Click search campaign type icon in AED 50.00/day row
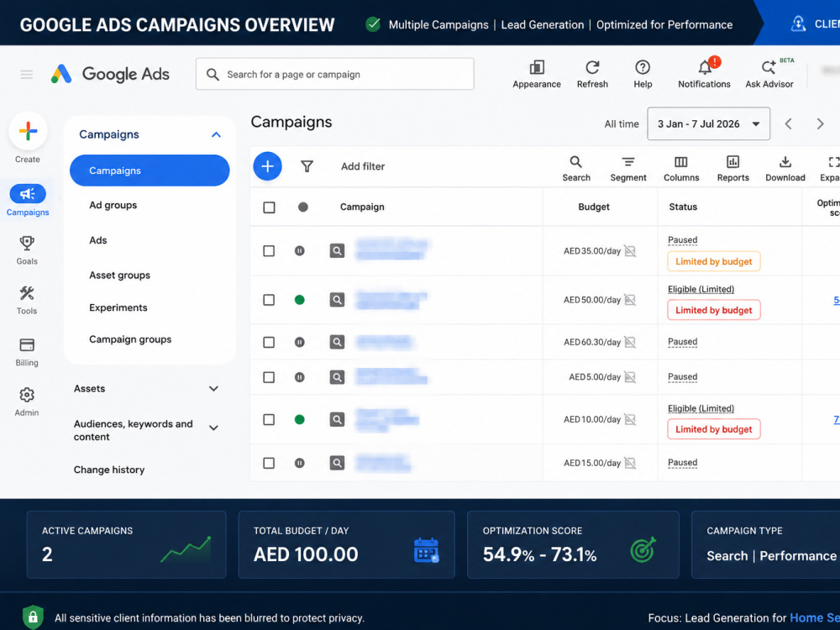 tap(337, 300)
